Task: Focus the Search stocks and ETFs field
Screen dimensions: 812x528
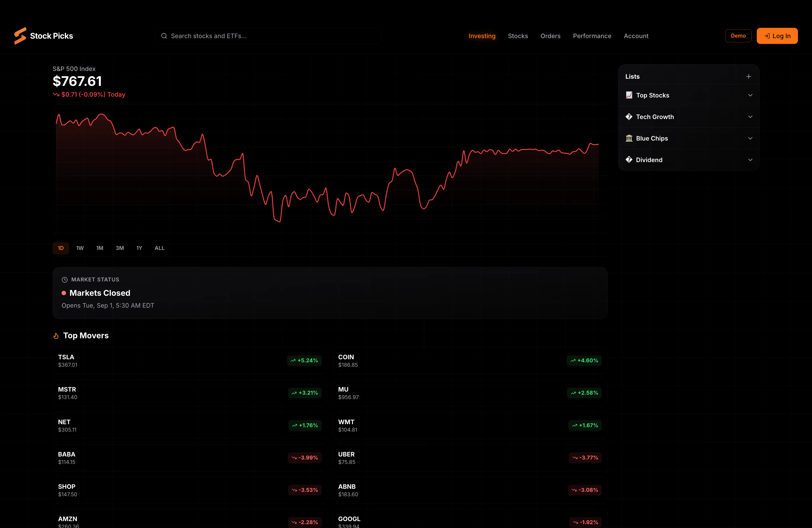Action: point(268,36)
